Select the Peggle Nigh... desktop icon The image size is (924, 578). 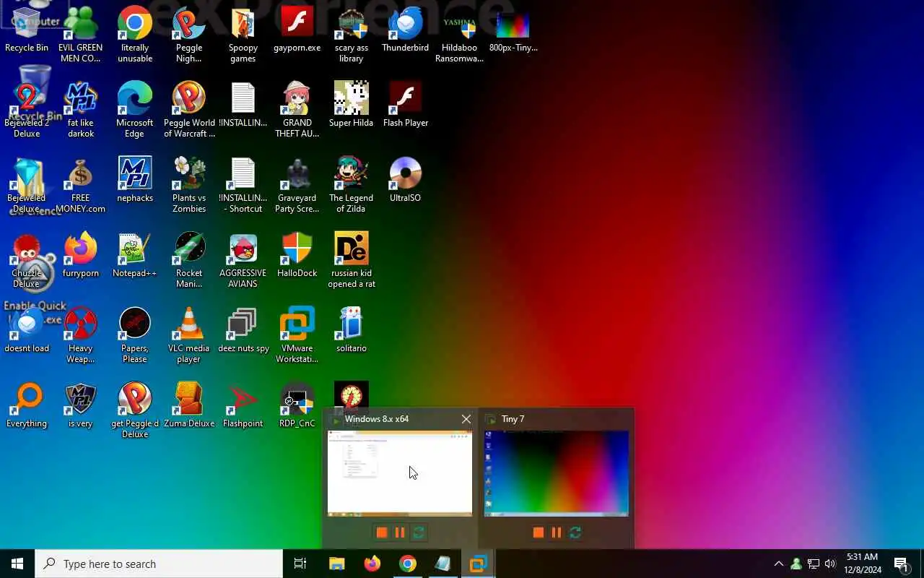[x=188, y=35]
